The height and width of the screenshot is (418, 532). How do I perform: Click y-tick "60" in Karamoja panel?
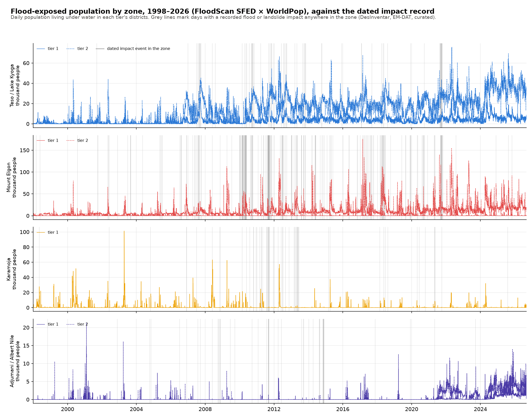(x=26, y=262)
